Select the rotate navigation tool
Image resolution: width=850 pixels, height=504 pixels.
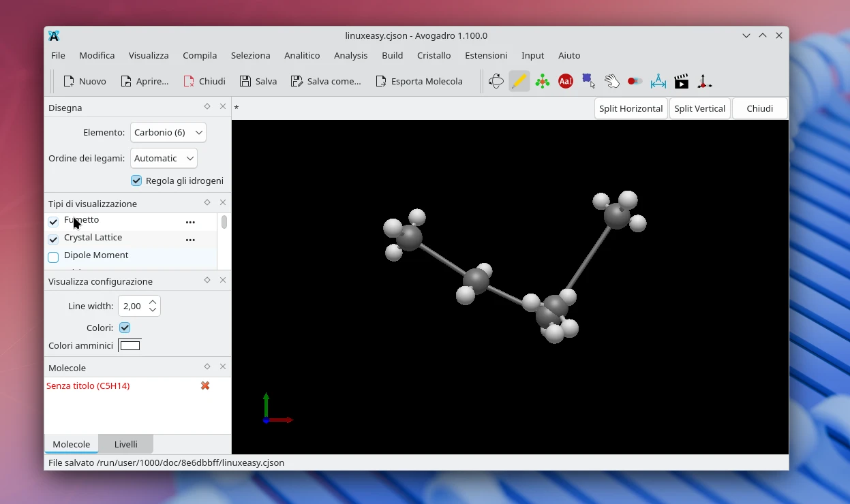point(495,81)
